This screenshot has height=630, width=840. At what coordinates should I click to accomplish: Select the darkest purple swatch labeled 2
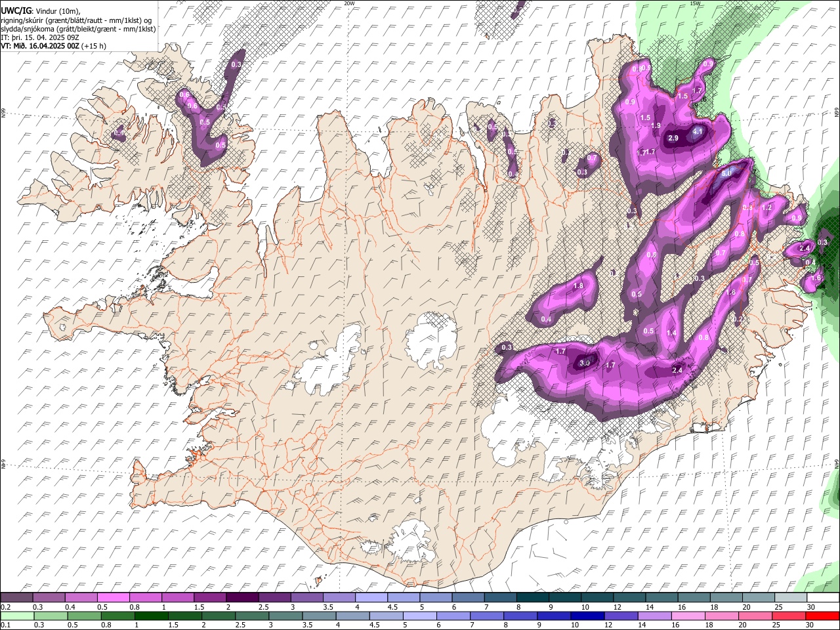[x=242, y=598]
